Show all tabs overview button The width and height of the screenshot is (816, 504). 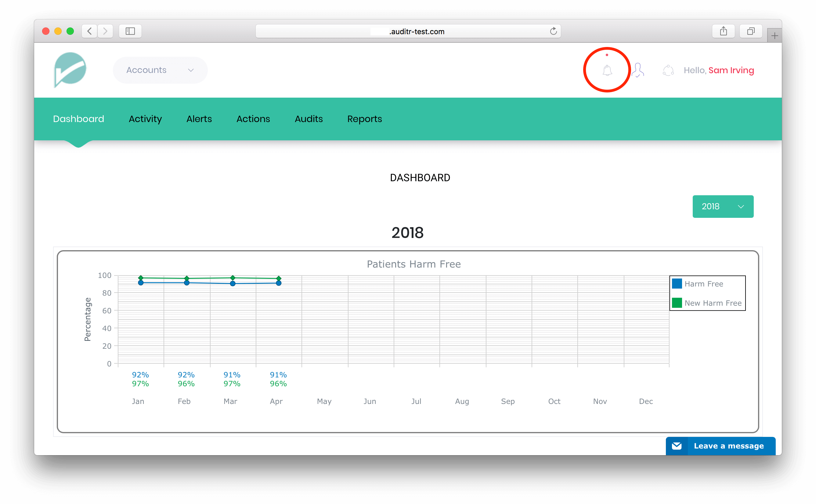click(750, 31)
